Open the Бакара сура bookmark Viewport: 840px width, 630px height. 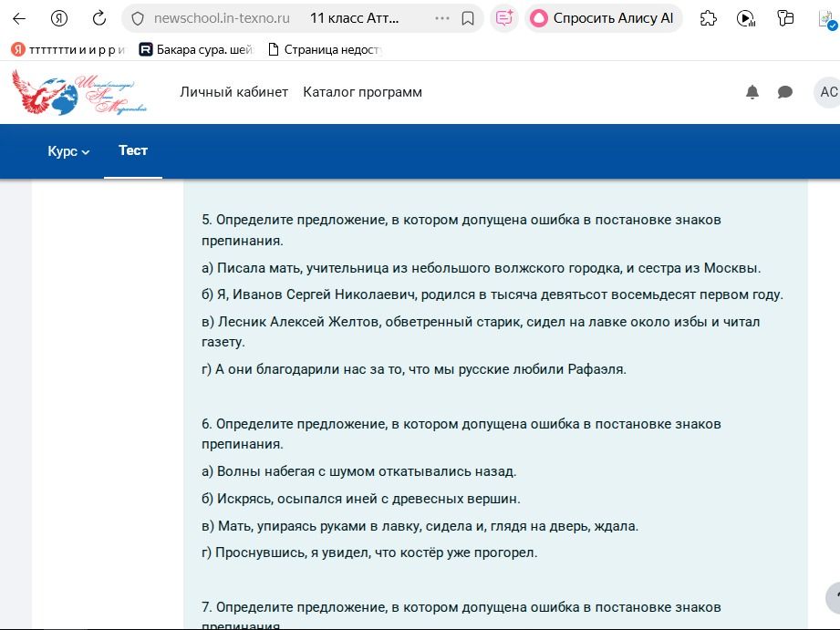click(196, 50)
